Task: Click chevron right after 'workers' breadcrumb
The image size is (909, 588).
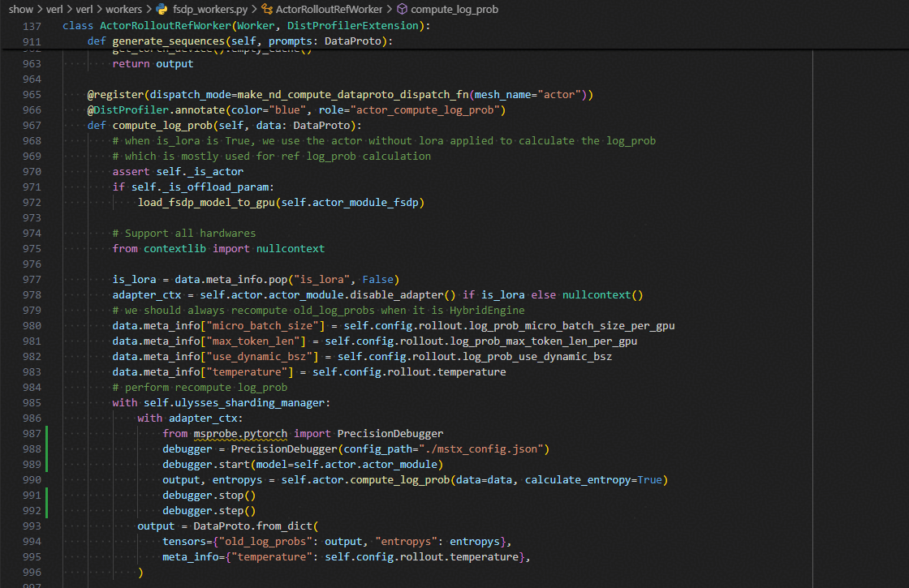Action: (149, 9)
